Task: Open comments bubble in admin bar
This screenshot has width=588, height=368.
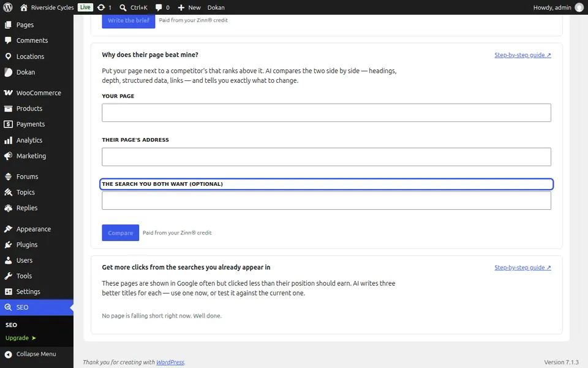Action: (x=159, y=7)
